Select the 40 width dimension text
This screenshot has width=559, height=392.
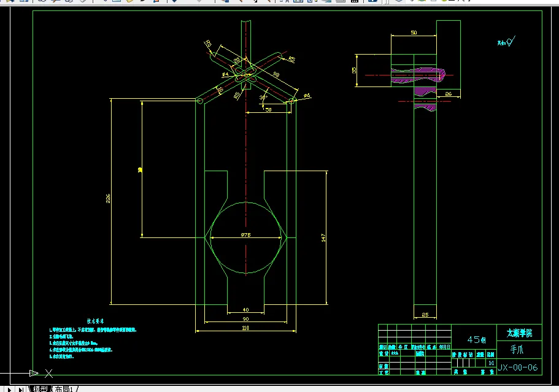point(245,310)
